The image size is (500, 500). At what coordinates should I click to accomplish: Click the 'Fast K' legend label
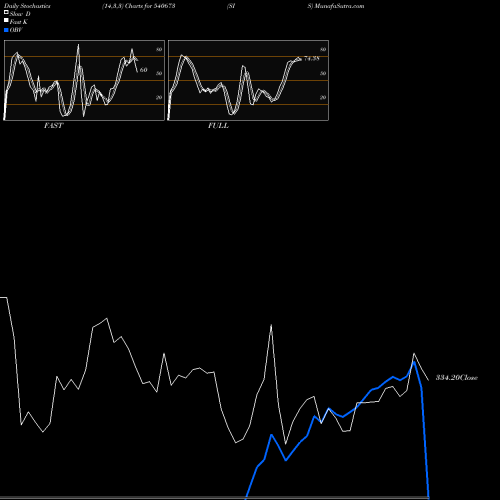pyautogui.click(x=19, y=22)
